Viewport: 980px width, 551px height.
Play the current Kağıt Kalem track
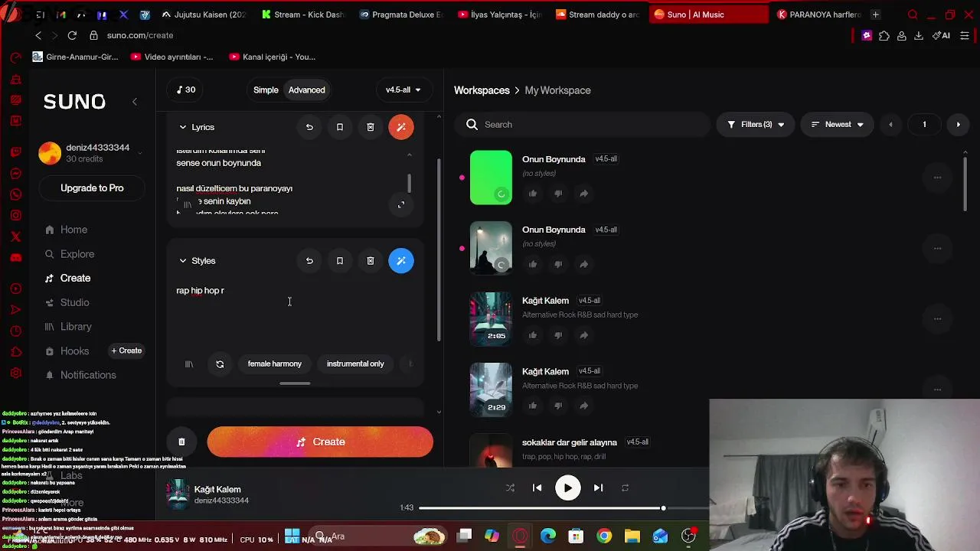click(567, 488)
